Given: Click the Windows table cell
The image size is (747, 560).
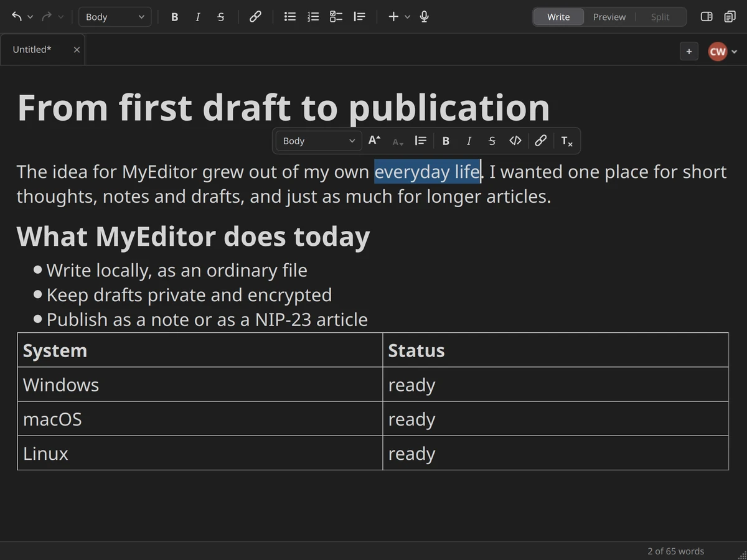Looking at the screenshot, I should tap(200, 385).
